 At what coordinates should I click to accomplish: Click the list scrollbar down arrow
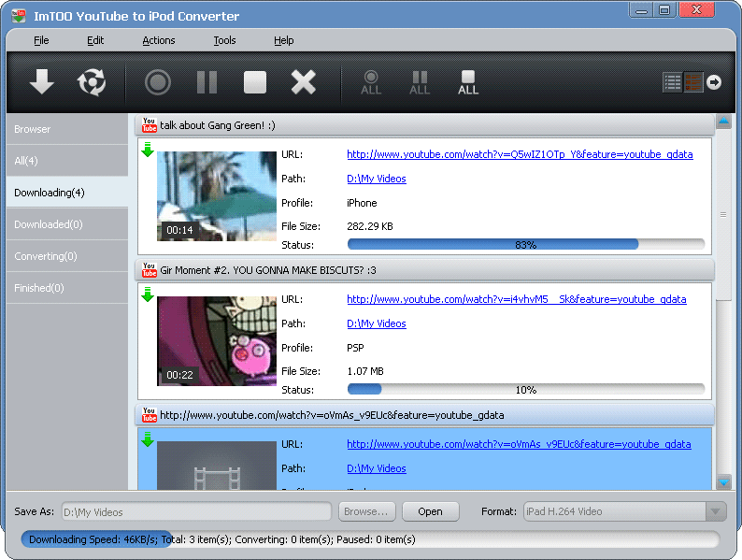click(723, 482)
